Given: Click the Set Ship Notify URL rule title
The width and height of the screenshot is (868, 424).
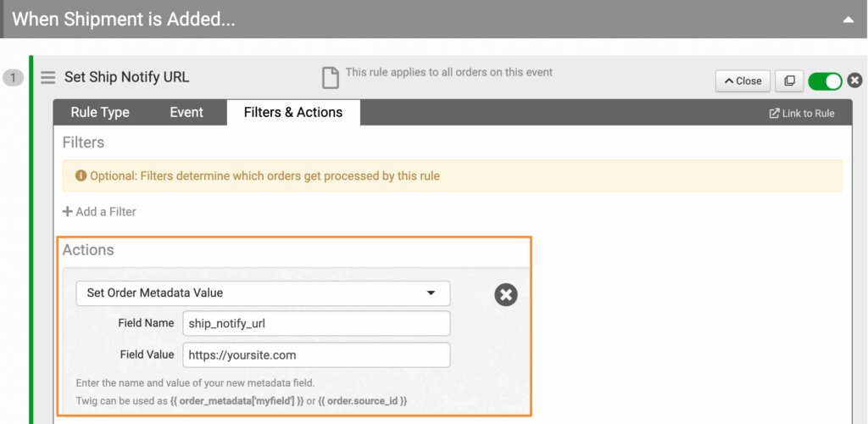Looking at the screenshot, I should (127, 77).
